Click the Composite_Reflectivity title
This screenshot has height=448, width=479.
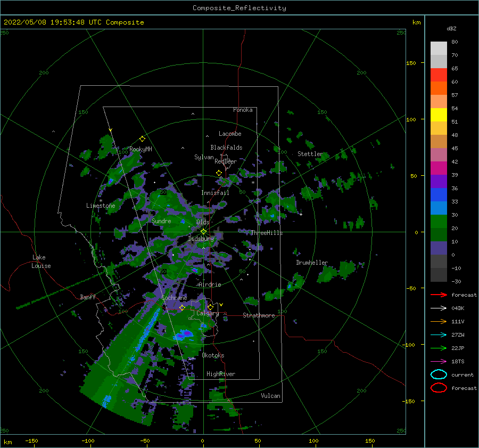pos(240,8)
